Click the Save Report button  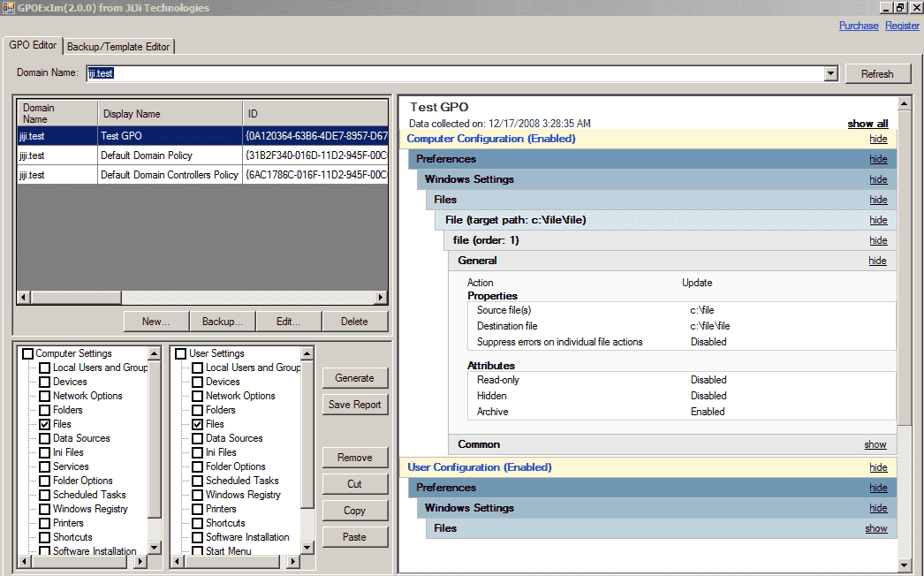354,405
